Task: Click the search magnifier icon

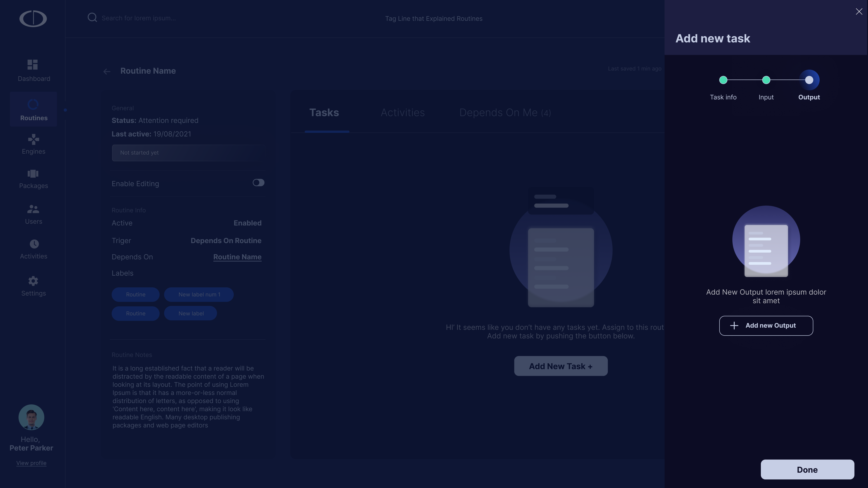Action: click(x=92, y=18)
